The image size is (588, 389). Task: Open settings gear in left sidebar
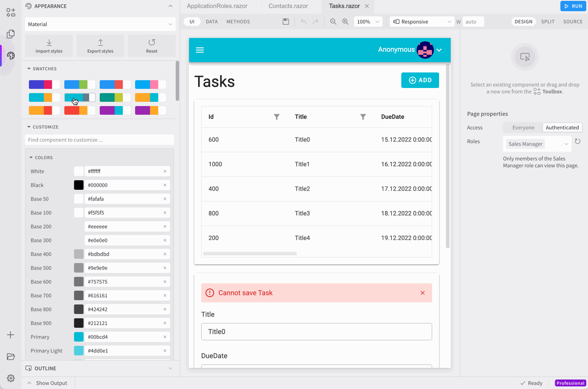11,378
